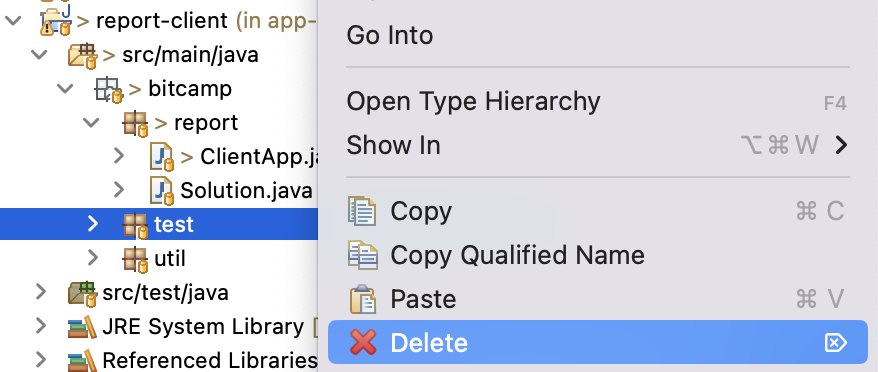This screenshot has height=372, width=878.
Task: Click the ClientApp.java file icon
Action: click(162, 157)
